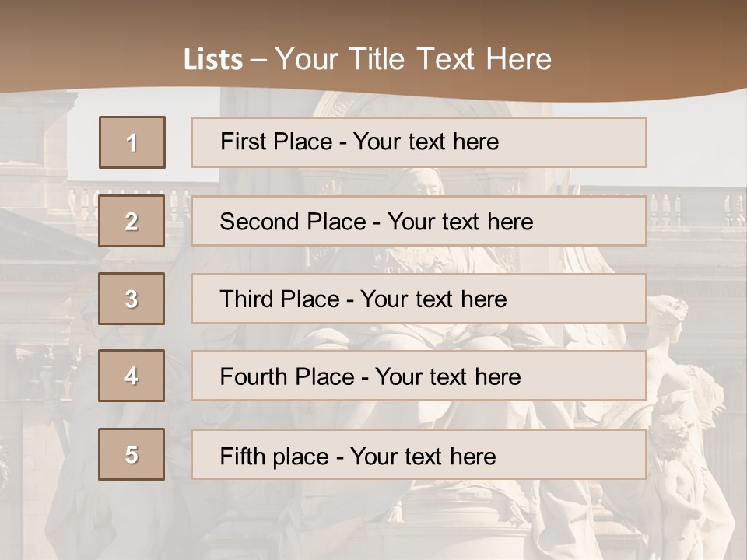Select the number 2 box
Viewport: 747px width, 560px height.
click(x=132, y=221)
